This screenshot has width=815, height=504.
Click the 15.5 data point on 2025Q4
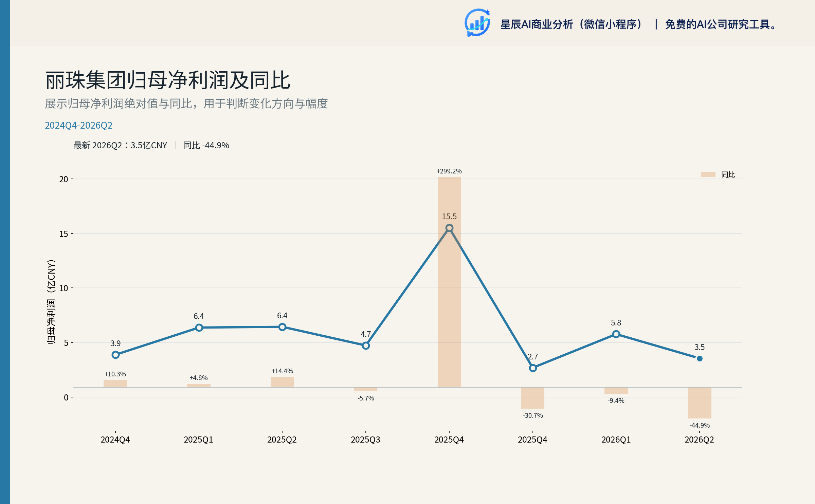(x=449, y=228)
